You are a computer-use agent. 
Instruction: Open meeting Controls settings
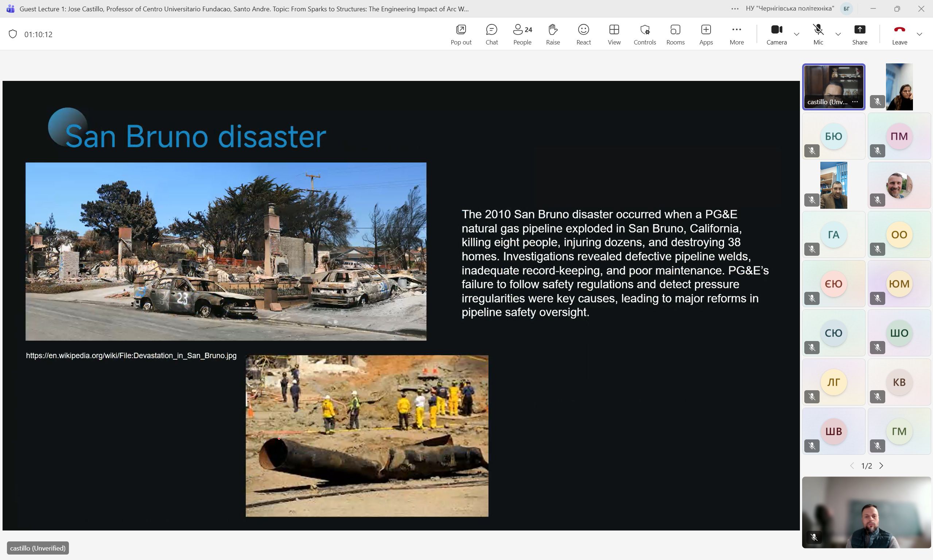tap(645, 34)
